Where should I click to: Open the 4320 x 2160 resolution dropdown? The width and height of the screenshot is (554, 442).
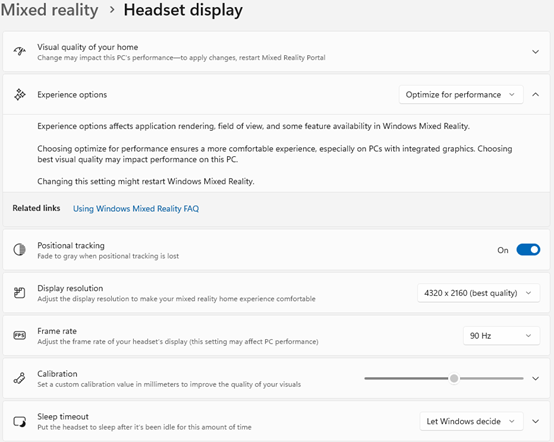point(478,293)
